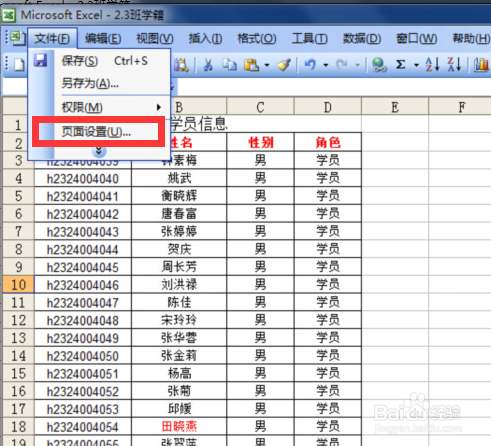Click the 角色 header cell

pos(328,143)
